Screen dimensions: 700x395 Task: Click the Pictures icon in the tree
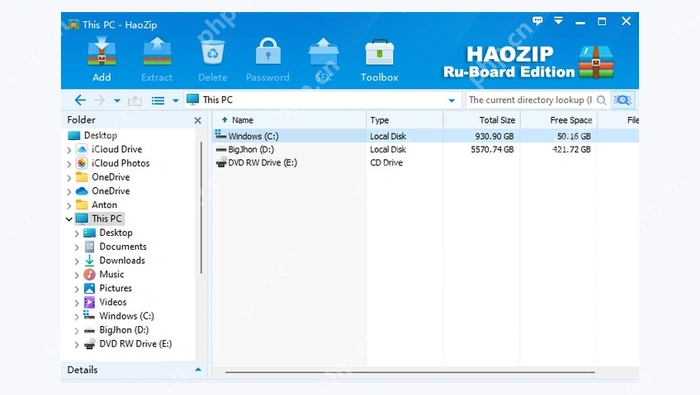point(89,288)
